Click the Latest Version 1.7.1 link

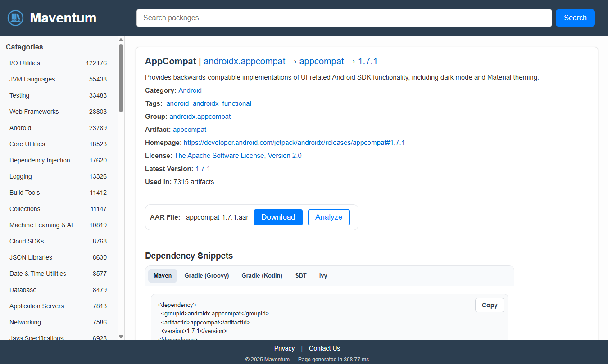click(203, 169)
